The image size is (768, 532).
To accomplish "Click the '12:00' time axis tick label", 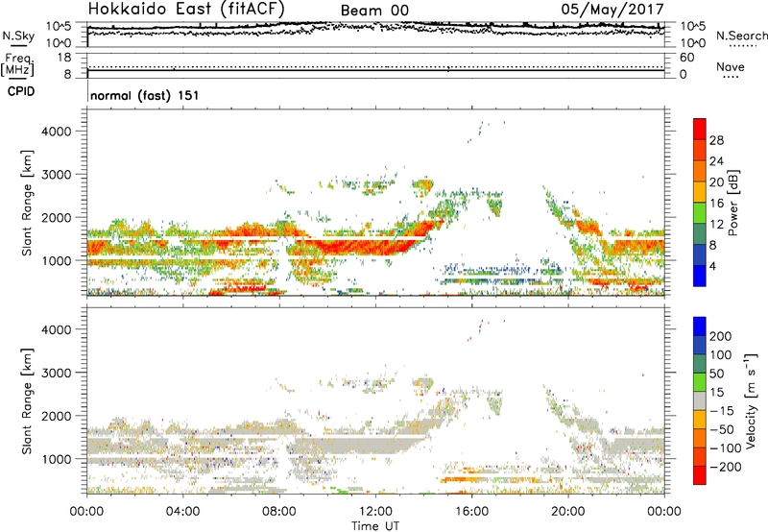I will coord(375,512).
